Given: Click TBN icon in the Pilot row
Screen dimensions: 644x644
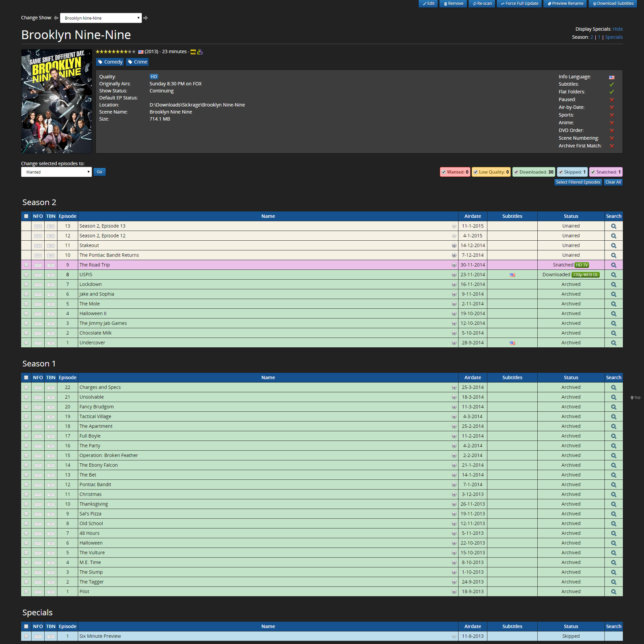Looking at the screenshot, I should point(51,592).
